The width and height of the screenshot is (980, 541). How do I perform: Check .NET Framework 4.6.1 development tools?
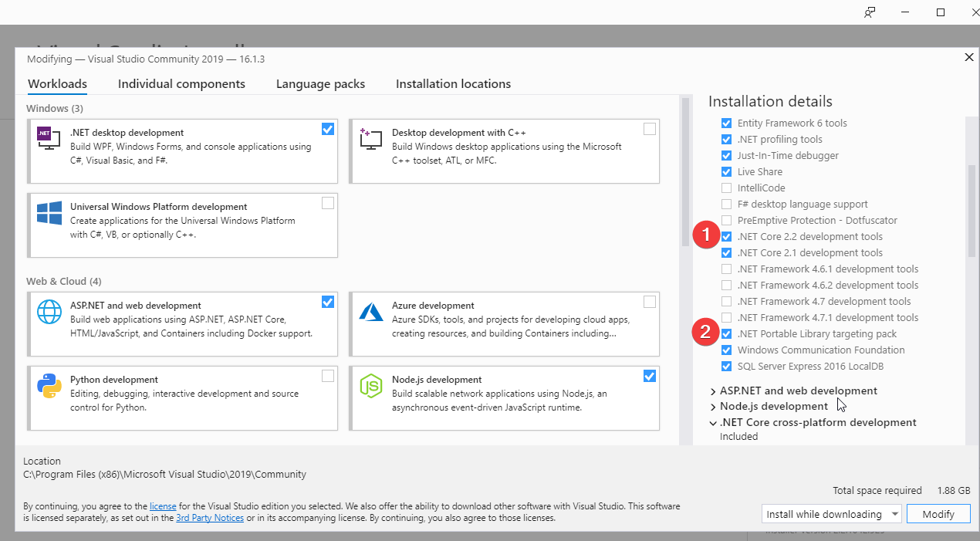(x=726, y=269)
